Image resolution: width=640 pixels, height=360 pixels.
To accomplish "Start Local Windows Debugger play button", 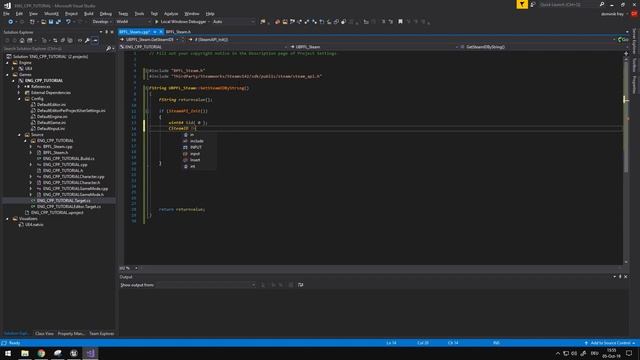I will tap(156, 22).
